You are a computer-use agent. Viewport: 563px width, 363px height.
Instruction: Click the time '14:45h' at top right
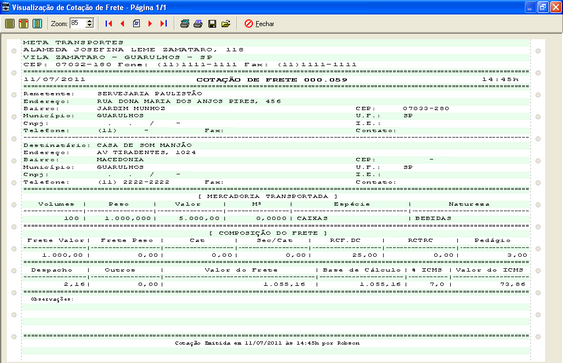500,79
